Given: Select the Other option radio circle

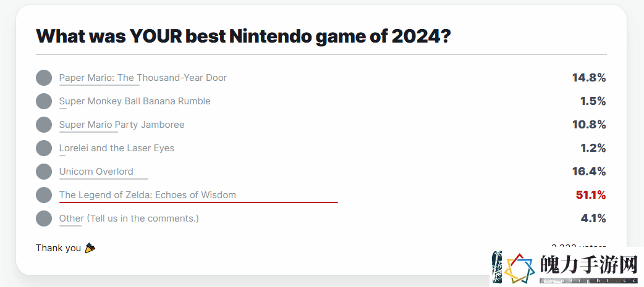Looking at the screenshot, I should click(44, 218).
